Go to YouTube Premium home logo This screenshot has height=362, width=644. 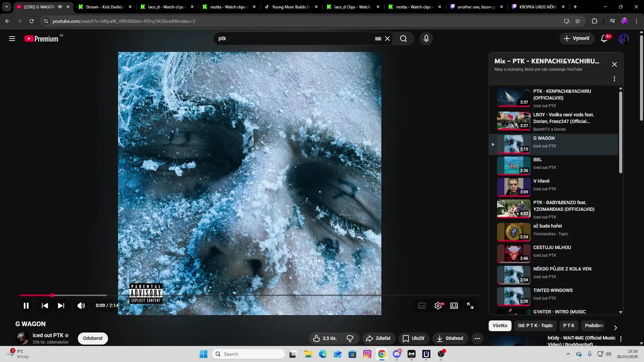pos(42,39)
